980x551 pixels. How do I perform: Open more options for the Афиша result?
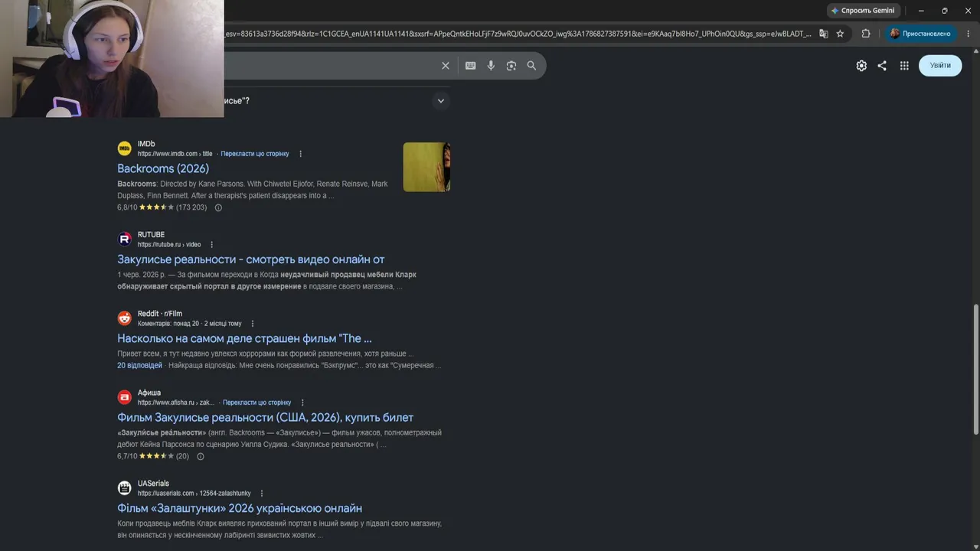point(302,403)
